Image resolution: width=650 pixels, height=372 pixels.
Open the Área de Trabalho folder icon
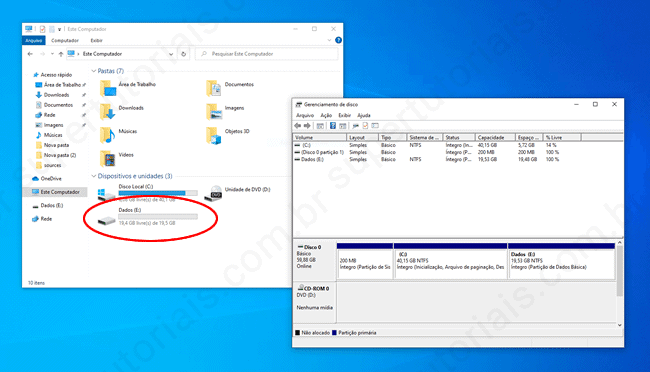pyautogui.click(x=107, y=88)
